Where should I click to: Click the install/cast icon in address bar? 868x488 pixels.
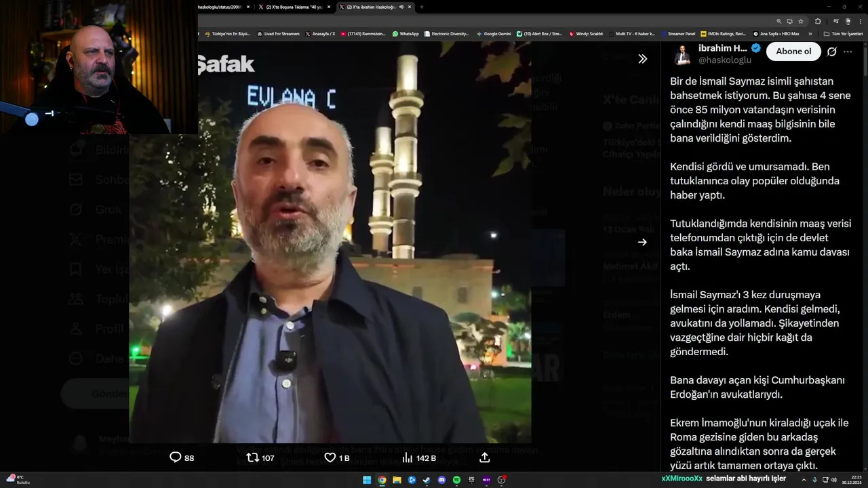pyautogui.click(x=790, y=21)
